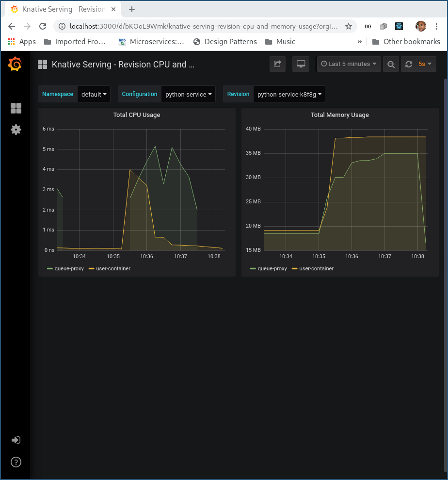Expand the Configuration python-service dropdown
Screen dimensions: 448x480
pos(189,94)
